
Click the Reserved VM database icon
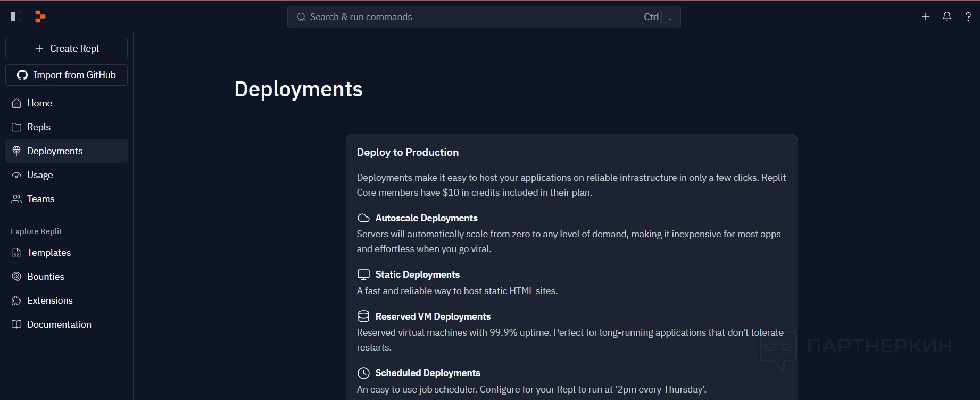(363, 316)
